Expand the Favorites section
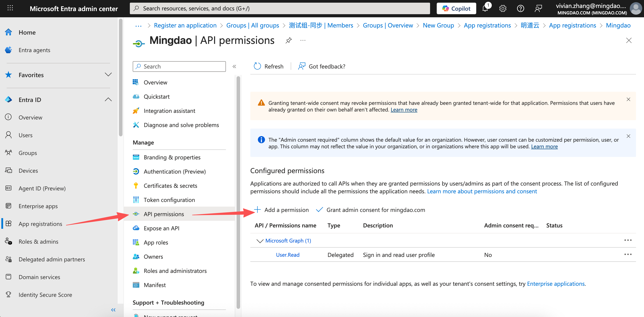This screenshot has height=317, width=644. click(x=108, y=75)
